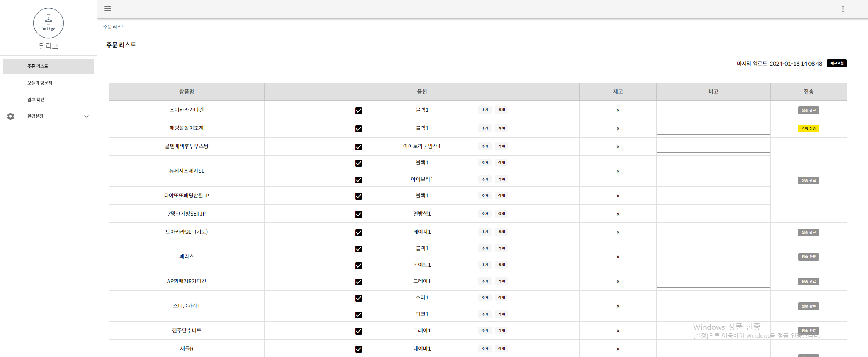This screenshot has height=357, width=868.
Task: Click 추가 next to 핑크1
Action: [x=485, y=314]
